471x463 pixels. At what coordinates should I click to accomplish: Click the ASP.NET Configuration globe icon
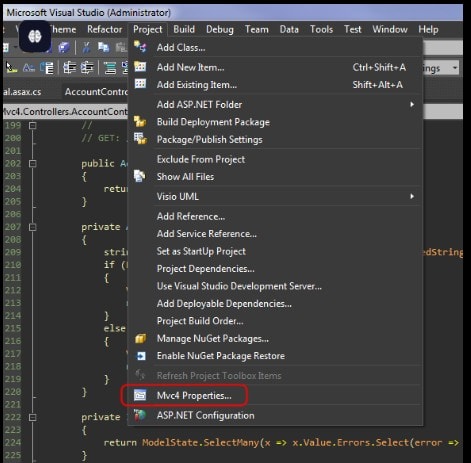tap(140, 415)
